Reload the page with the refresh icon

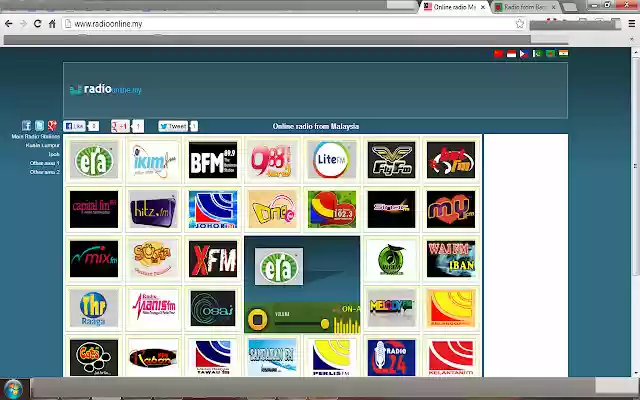coord(38,24)
